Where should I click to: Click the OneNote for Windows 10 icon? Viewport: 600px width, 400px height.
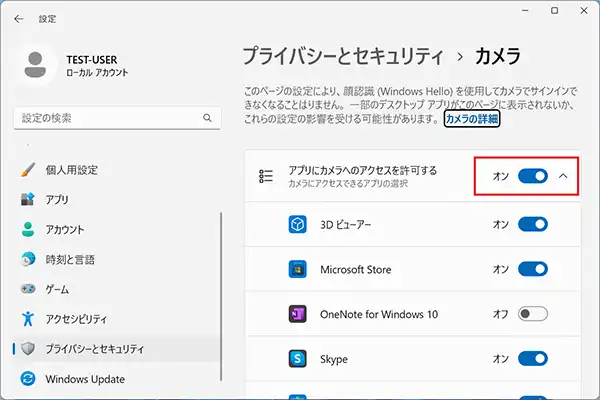pos(297,314)
